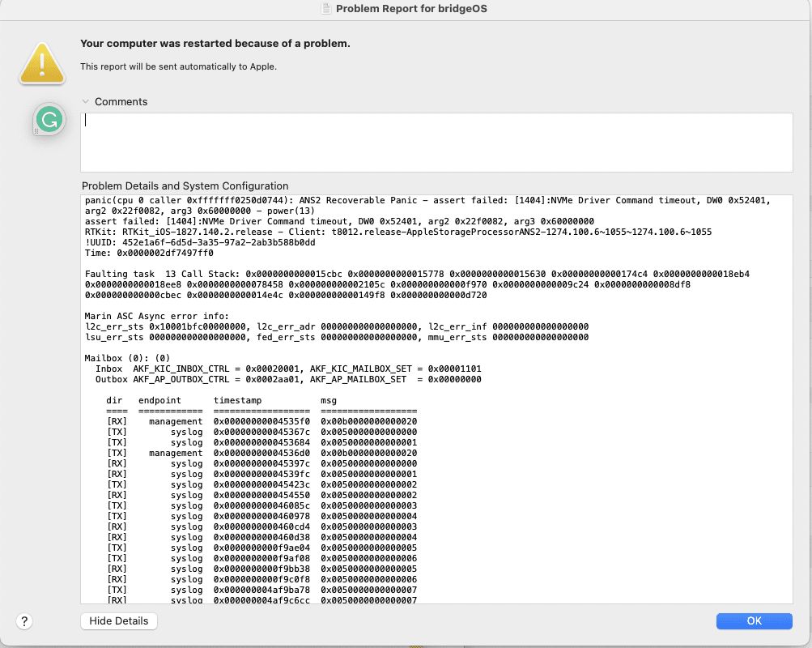
Task: Click the line starting 'assert failed: [1404]:NVMe Driver'
Action: coord(340,221)
